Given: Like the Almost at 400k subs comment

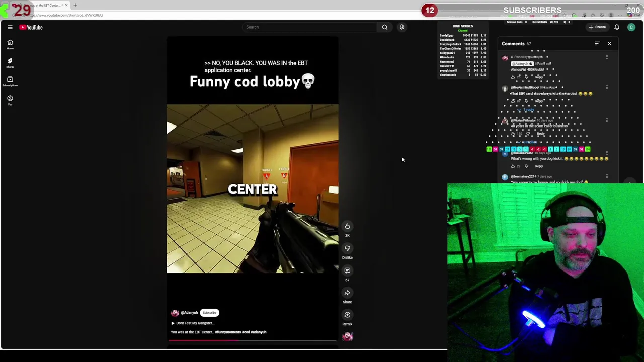Looking at the screenshot, I should pos(513,77).
